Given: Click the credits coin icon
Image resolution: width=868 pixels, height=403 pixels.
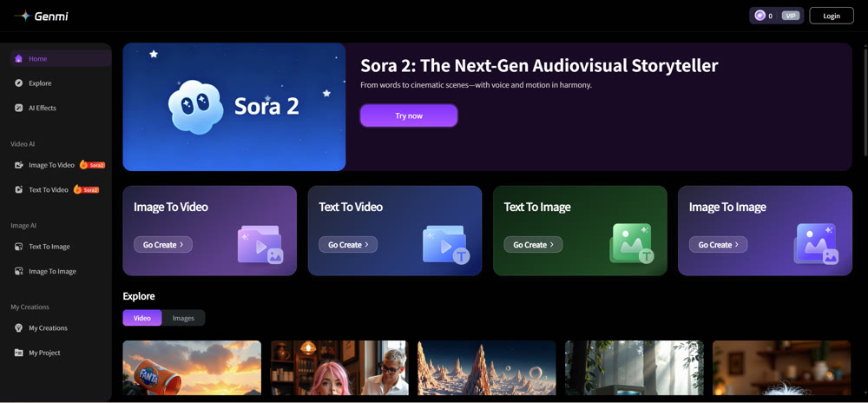Looking at the screenshot, I should click(x=759, y=16).
